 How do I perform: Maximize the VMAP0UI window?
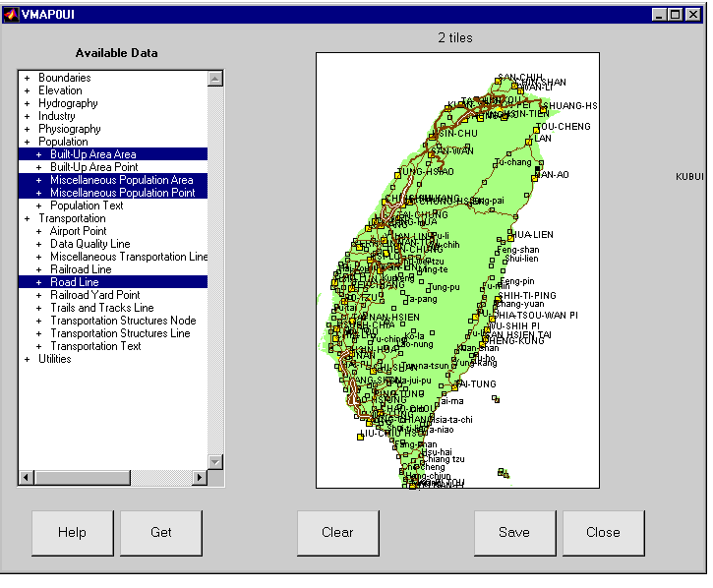(676, 14)
